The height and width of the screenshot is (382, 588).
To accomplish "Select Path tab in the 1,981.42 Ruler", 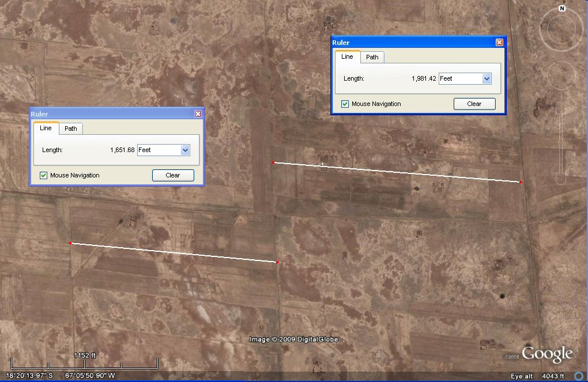I will point(372,57).
